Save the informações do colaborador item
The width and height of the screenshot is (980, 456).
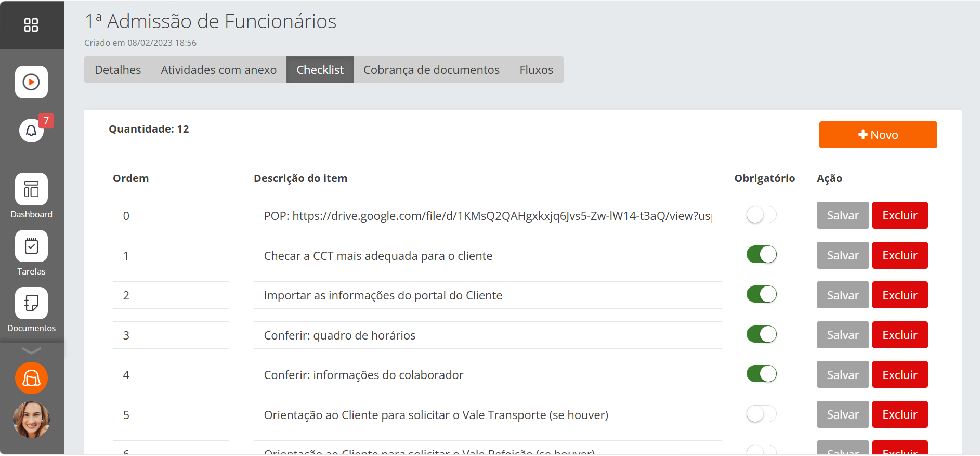click(843, 374)
